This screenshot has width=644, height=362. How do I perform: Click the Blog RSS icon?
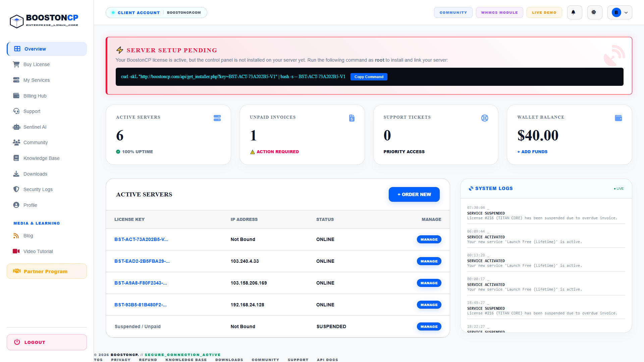coord(16,236)
